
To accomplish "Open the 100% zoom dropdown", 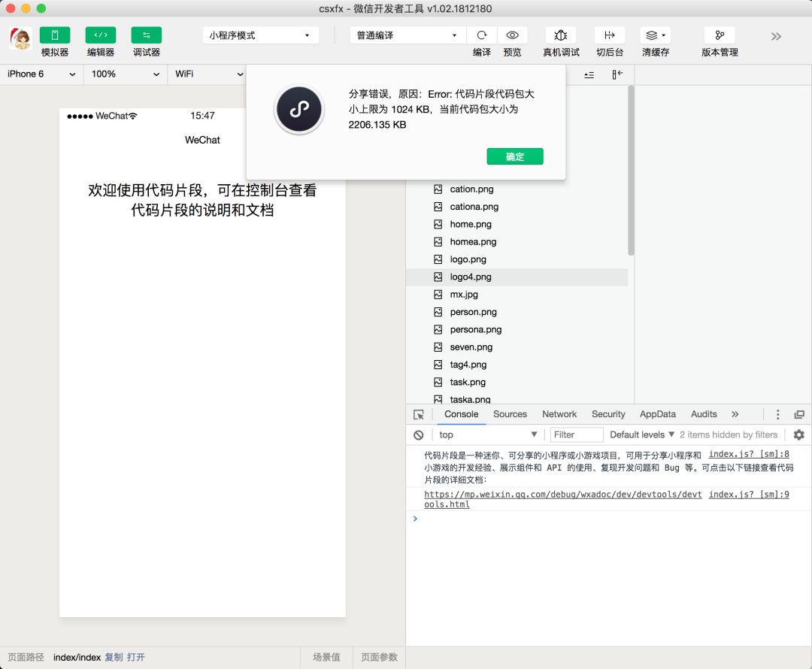I will tap(126, 74).
